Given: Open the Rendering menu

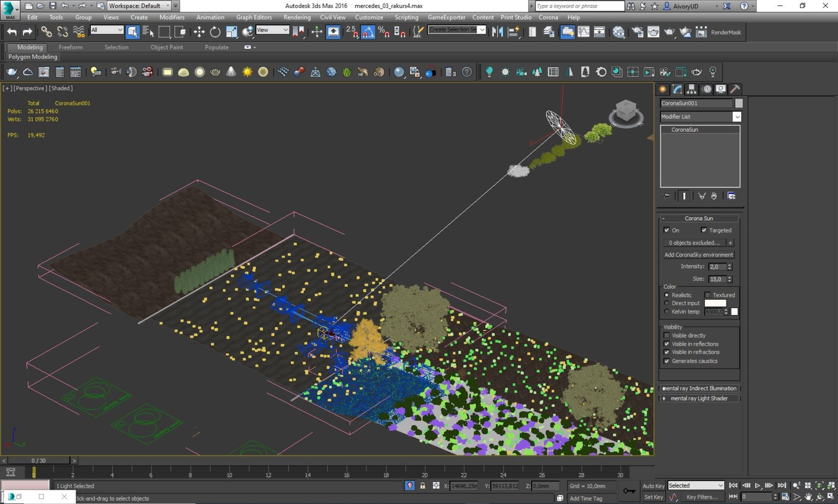Looking at the screenshot, I should coord(297,17).
